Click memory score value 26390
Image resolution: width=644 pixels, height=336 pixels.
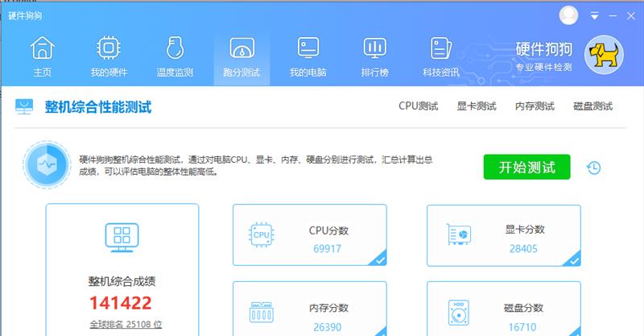point(328,327)
